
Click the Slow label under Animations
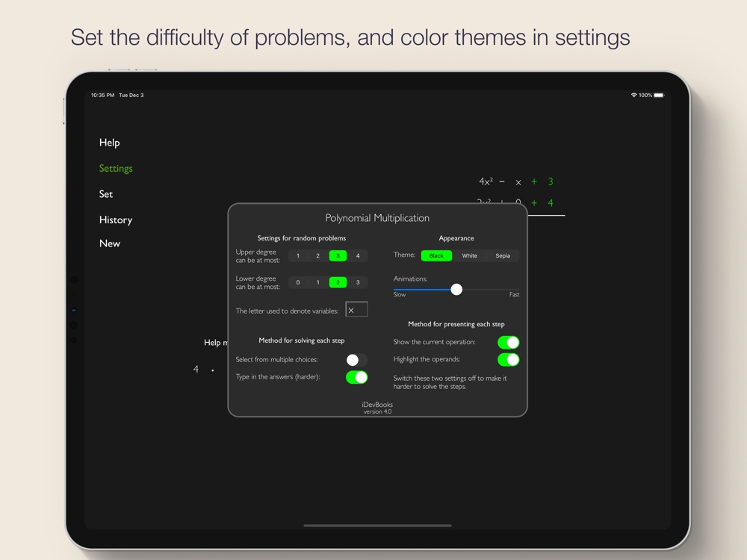pyautogui.click(x=400, y=295)
